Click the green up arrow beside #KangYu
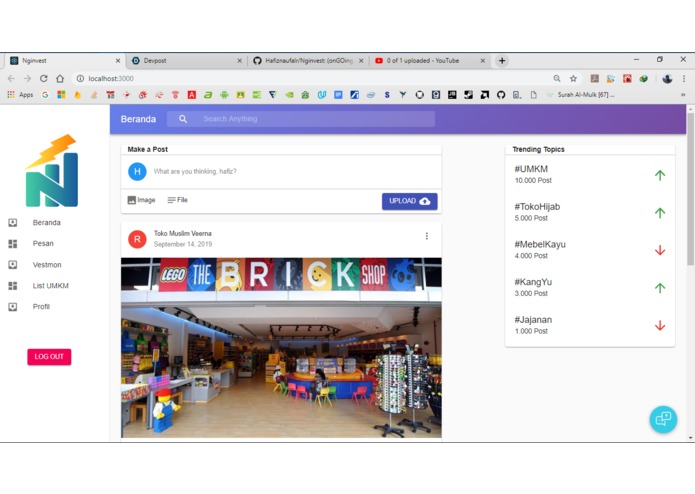The image size is (695, 494). [x=660, y=288]
